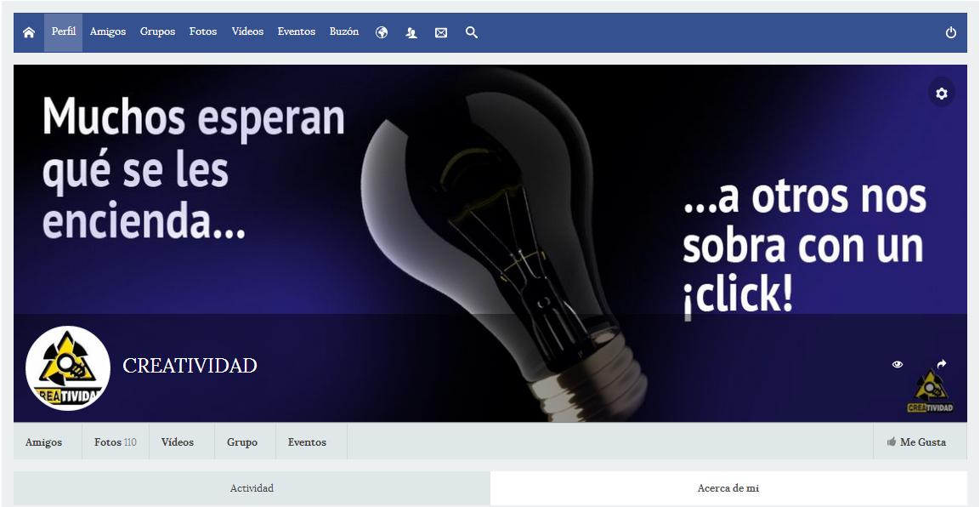View friend requests with the people icon

[411, 32]
